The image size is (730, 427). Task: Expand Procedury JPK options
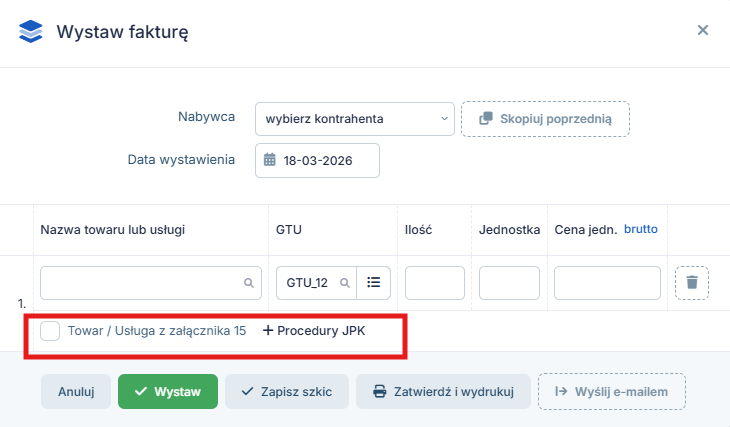(x=320, y=330)
